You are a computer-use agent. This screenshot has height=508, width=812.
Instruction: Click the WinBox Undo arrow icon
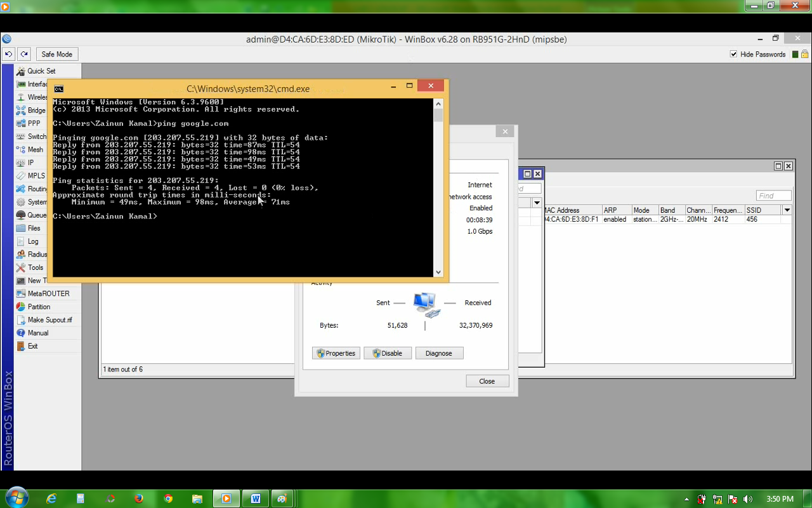9,54
